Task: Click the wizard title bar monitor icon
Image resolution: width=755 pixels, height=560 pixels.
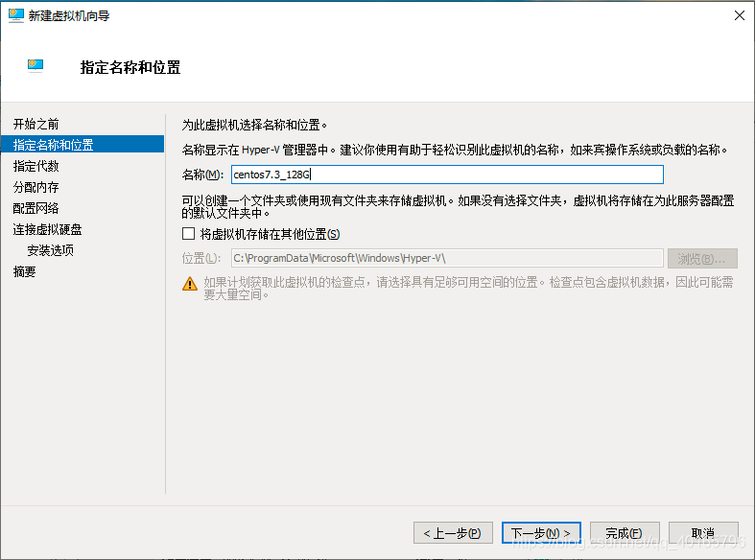Action: pos(16,15)
